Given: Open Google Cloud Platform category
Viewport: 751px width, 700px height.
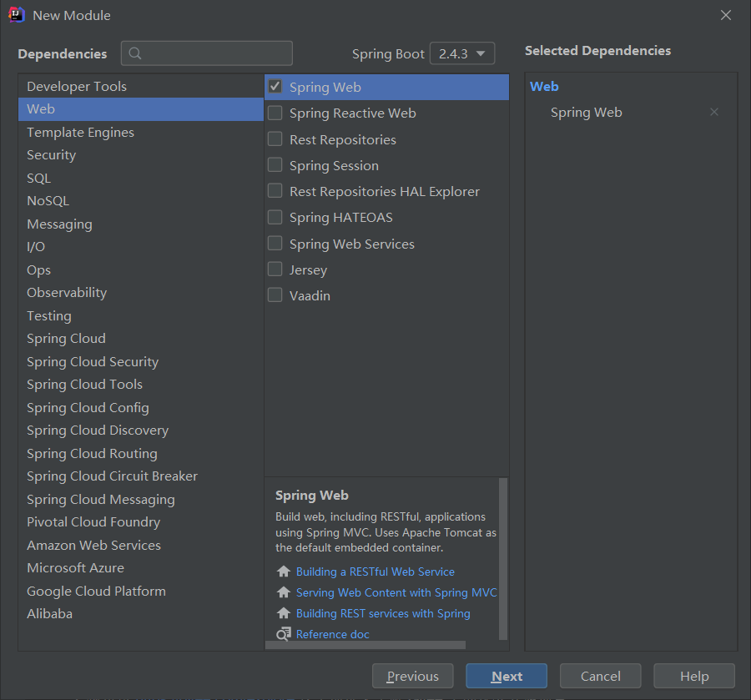Looking at the screenshot, I should coord(141,591).
